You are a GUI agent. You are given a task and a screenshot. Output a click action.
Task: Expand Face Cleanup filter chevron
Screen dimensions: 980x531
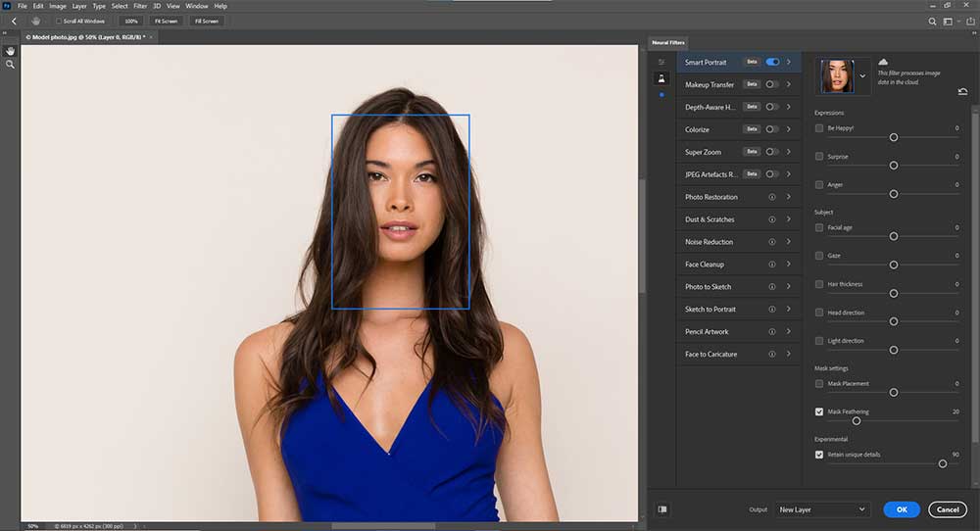coord(789,265)
